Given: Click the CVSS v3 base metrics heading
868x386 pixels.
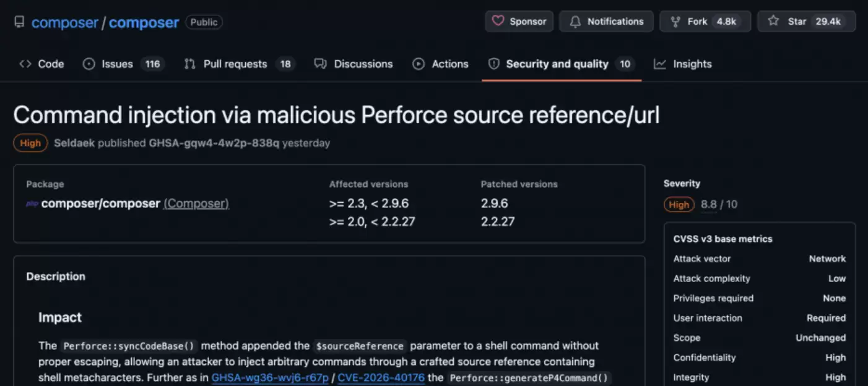Looking at the screenshot, I should [x=723, y=239].
